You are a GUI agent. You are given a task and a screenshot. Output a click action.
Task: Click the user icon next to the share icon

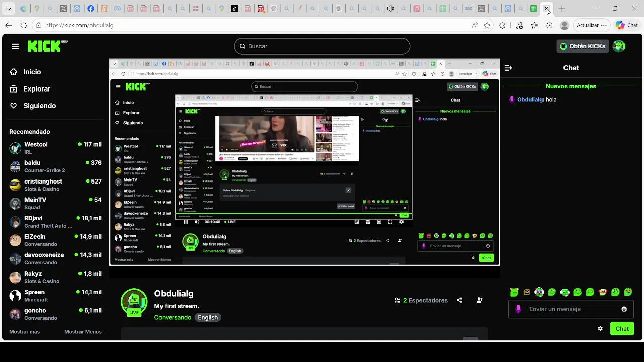coord(479,300)
